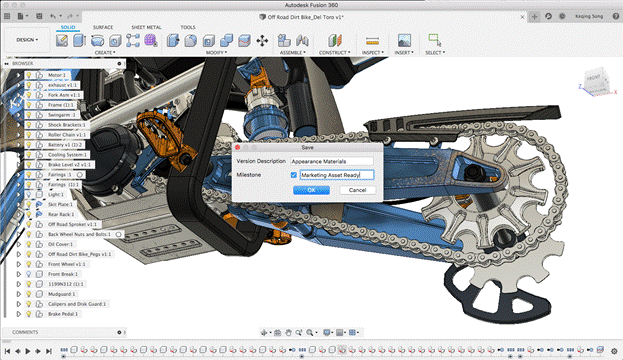
Task: Hide the Mudguard:1 component lightbulb
Action: (x=29, y=294)
